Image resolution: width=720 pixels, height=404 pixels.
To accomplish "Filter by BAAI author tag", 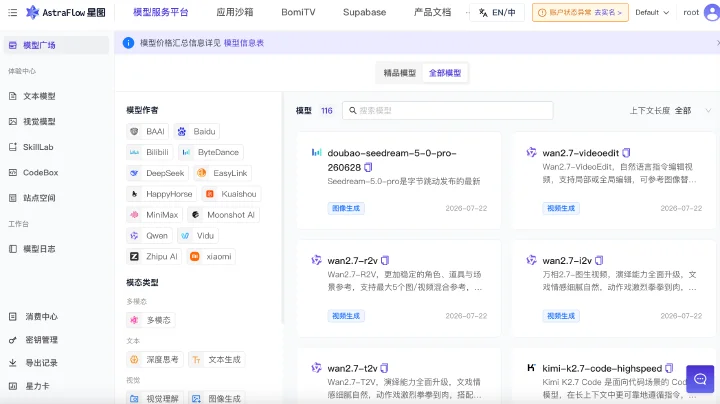I will tap(147, 131).
